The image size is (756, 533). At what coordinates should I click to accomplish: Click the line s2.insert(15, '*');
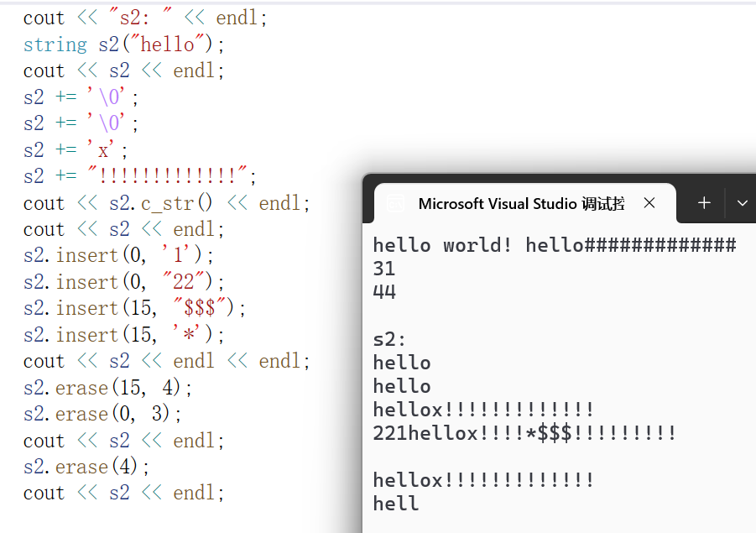tap(123, 334)
